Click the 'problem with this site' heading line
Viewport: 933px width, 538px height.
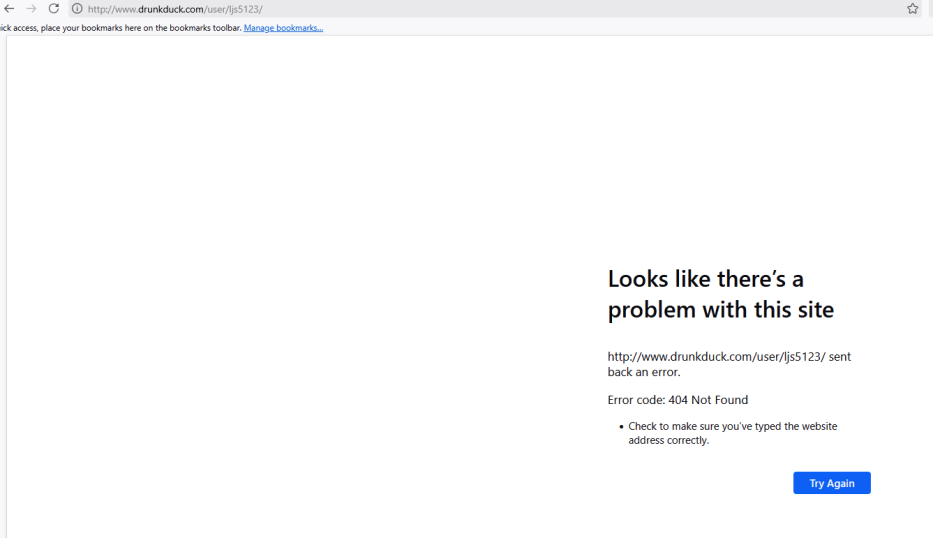[x=720, y=310]
